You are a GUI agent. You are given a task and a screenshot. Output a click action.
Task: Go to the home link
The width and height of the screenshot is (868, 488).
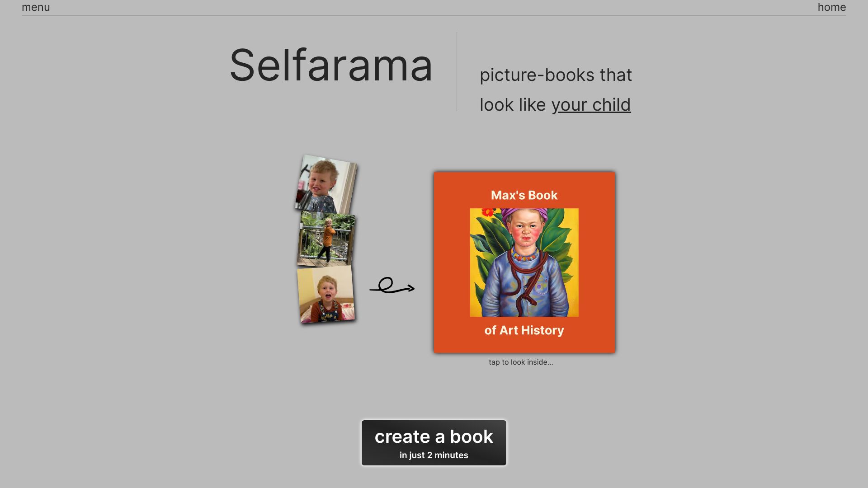pyautogui.click(x=831, y=7)
